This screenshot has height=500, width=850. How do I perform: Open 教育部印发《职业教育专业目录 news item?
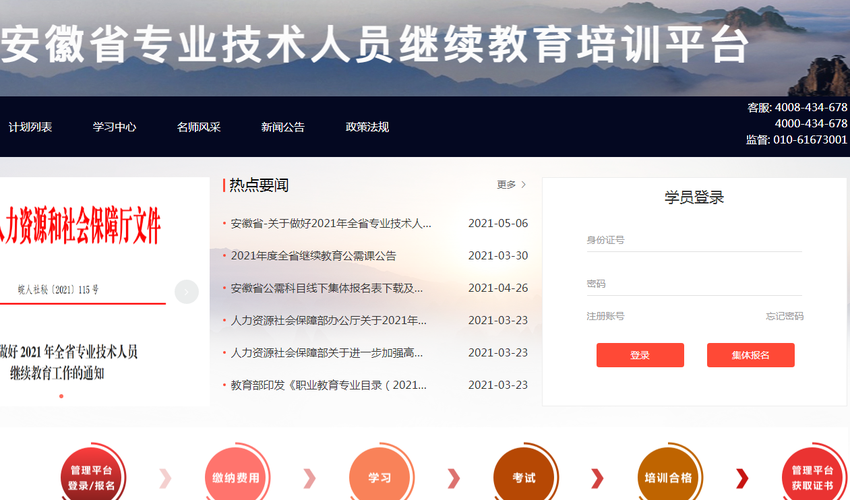tap(329, 385)
